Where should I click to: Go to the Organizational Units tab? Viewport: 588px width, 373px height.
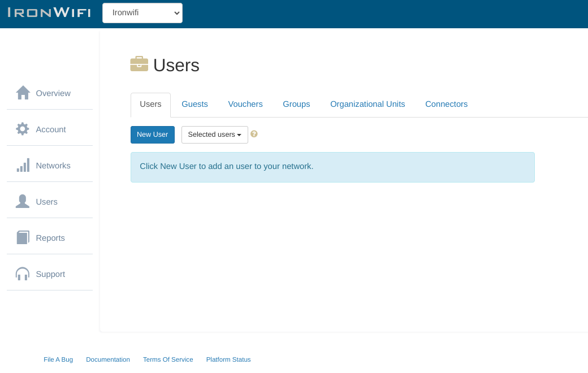tap(367, 104)
